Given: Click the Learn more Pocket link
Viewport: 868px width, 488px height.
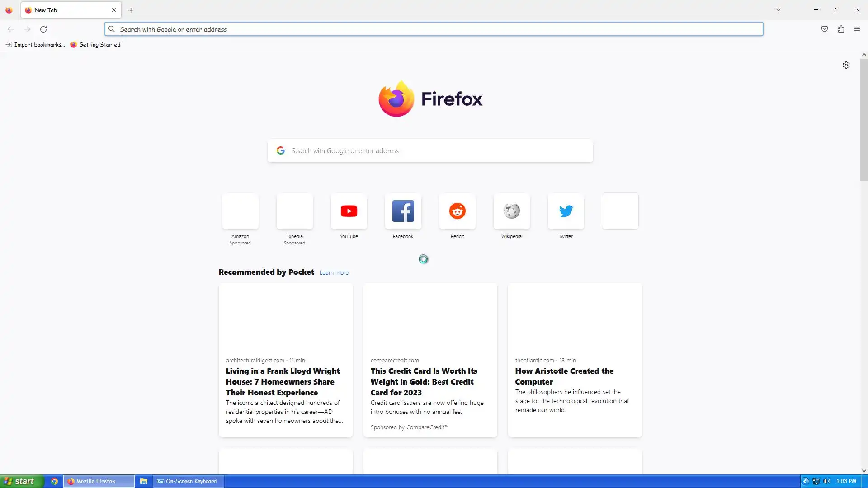Looking at the screenshot, I should tap(334, 273).
